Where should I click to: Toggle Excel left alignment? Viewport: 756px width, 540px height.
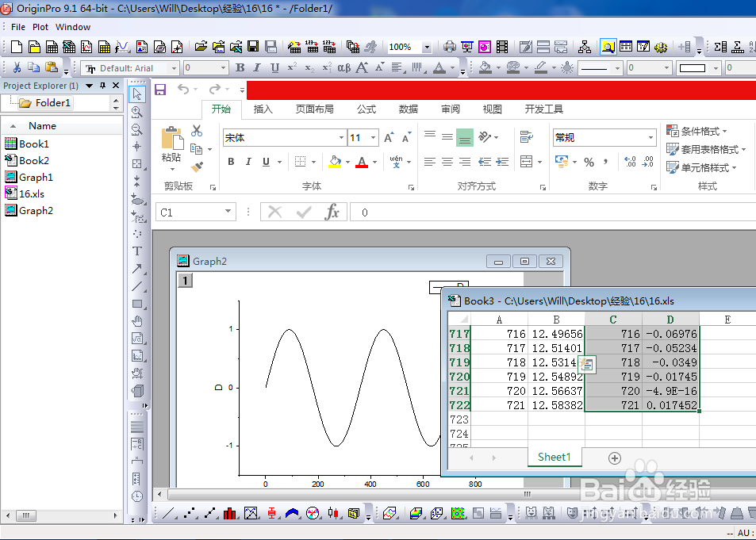coord(430,162)
